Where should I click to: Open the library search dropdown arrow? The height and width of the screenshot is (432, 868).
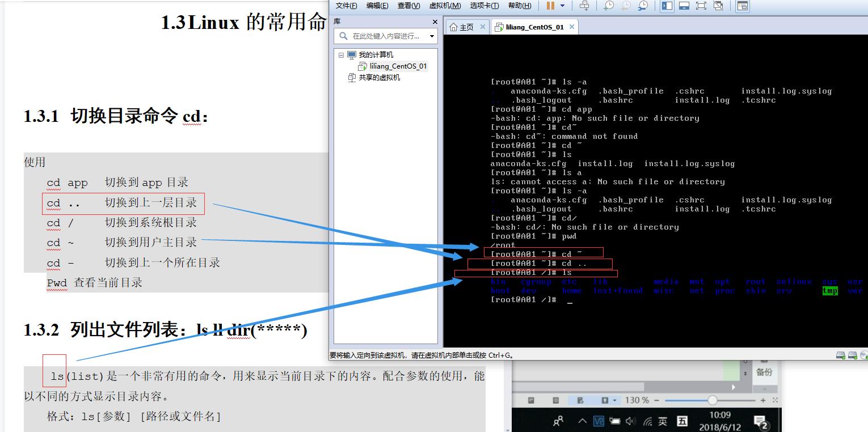432,36
